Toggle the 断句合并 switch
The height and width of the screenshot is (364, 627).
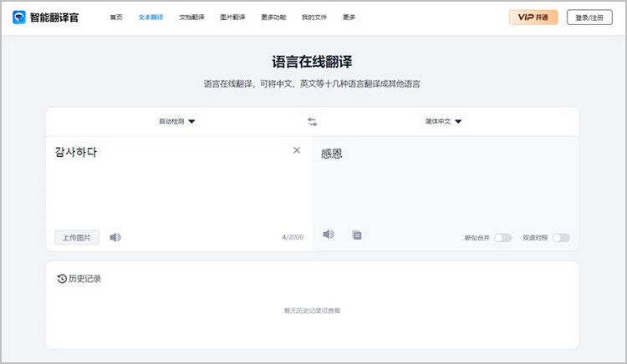click(x=502, y=238)
